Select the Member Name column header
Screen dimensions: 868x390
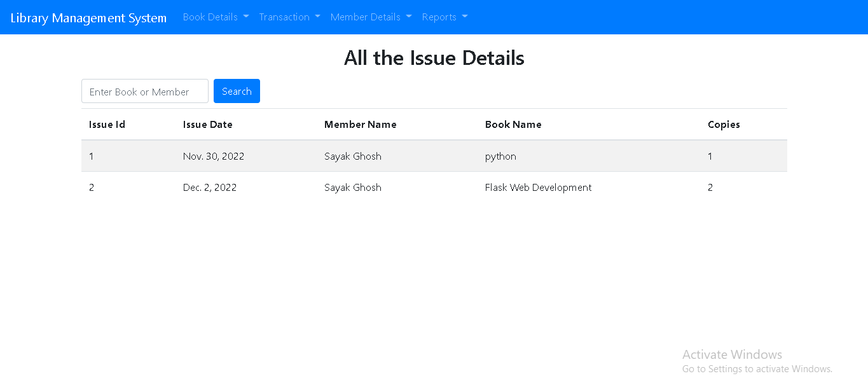point(360,124)
